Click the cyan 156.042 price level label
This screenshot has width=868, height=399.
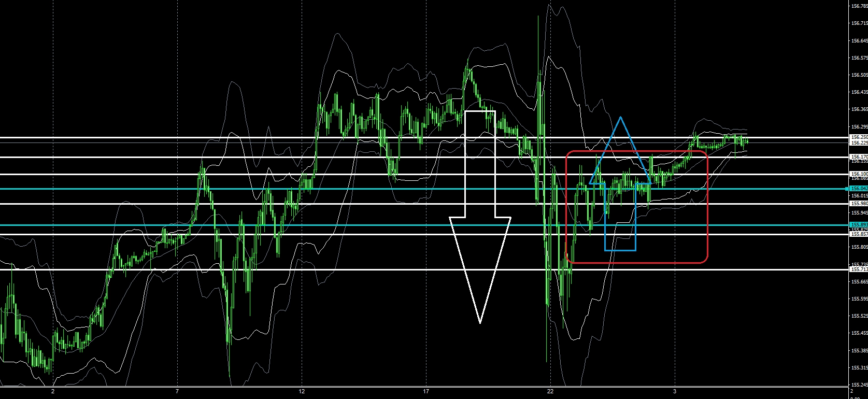pyautogui.click(x=859, y=189)
